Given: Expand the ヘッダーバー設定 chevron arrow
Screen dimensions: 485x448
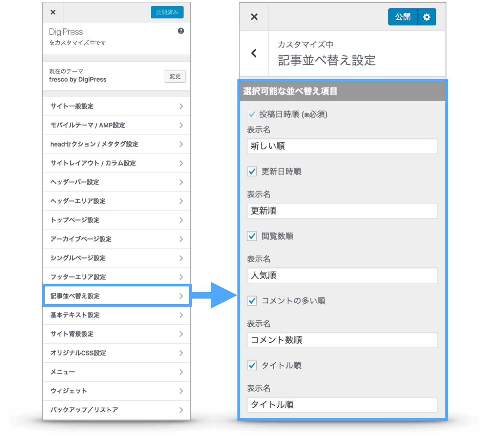Looking at the screenshot, I should coord(181,182).
